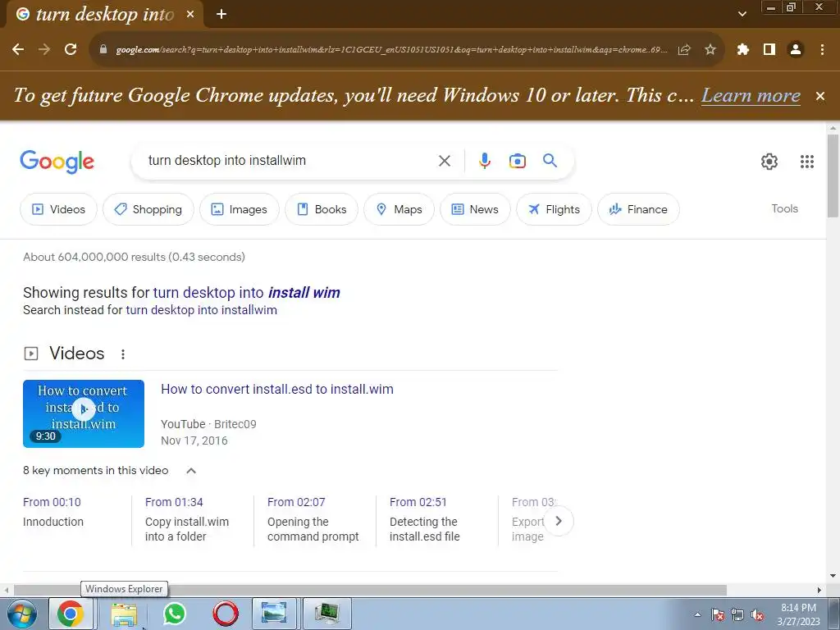Open Chrome's three-dot menu
Screen dimensions: 840x630
coord(822,50)
